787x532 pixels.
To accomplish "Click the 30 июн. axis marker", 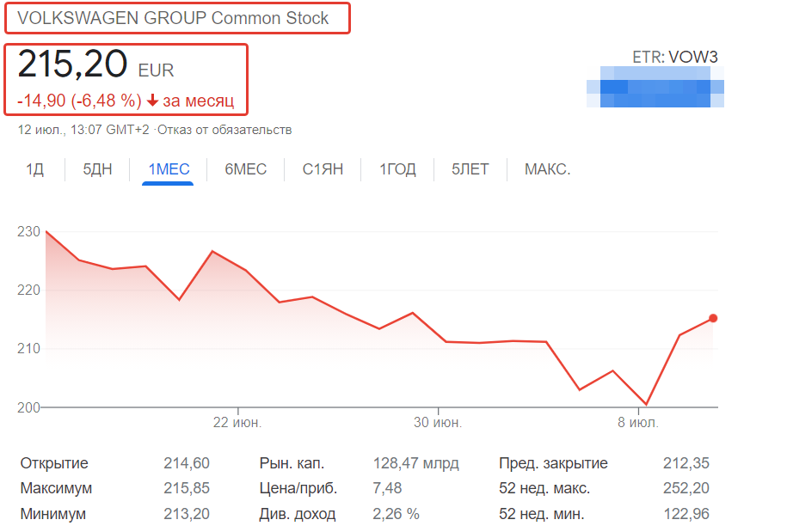I will [x=438, y=423].
